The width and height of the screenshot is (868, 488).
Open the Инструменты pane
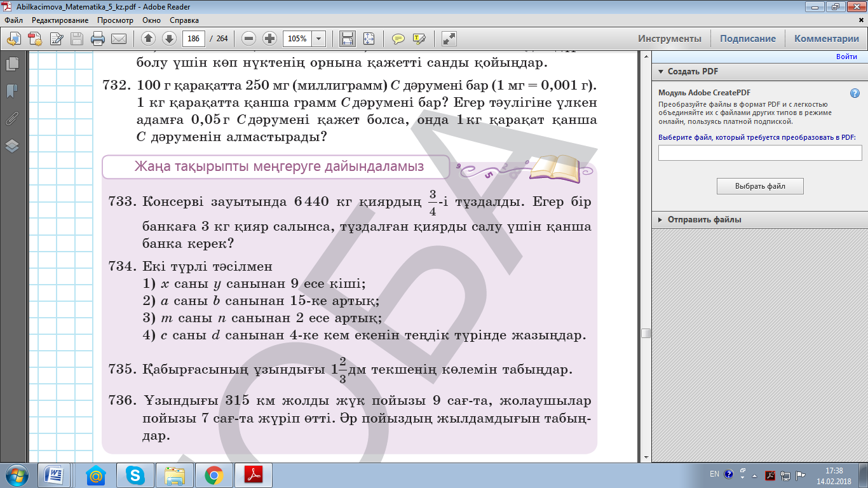[x=670, y=39]
